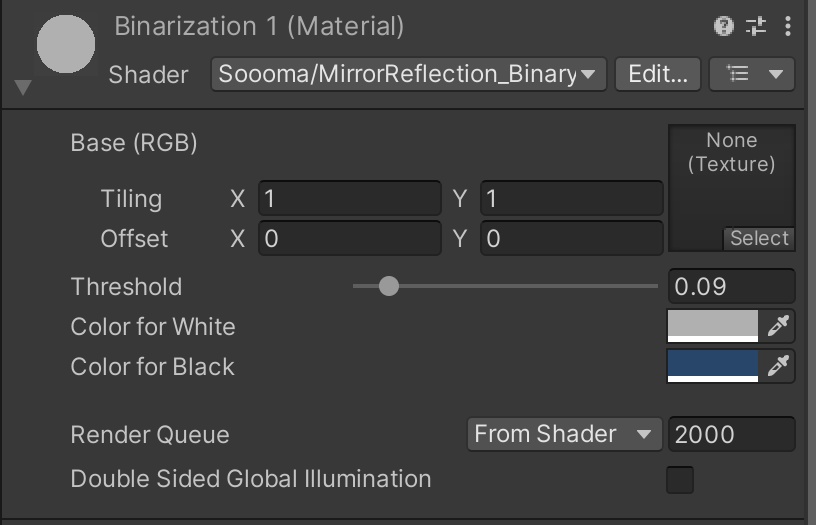The width and height of the screenshot is (816, 525).
Task: Click the Threshold value field 0.09
Action: (731, 287)
